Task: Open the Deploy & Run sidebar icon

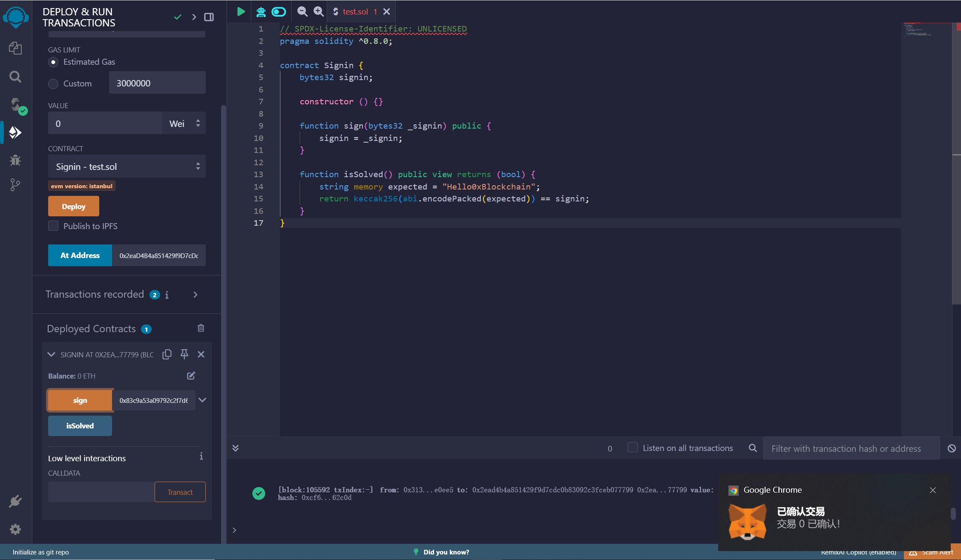Action: pyautogui.click(x=15, y=132)
